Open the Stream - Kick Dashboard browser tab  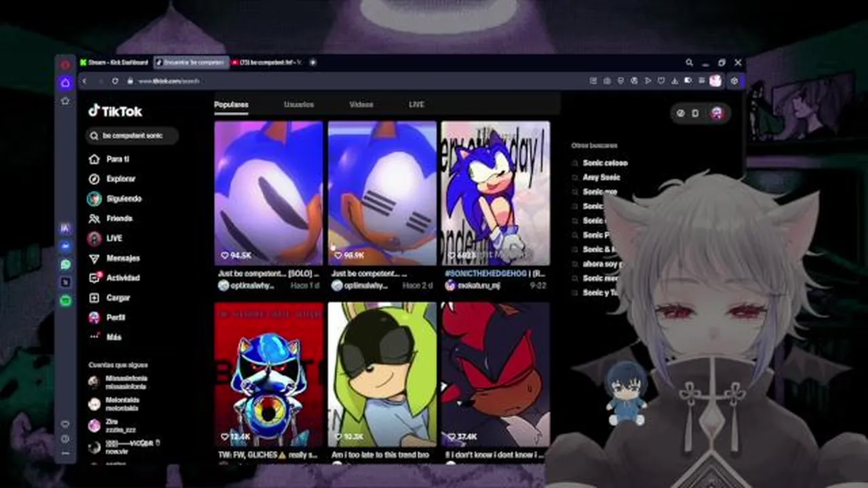[x=114, y=62]
